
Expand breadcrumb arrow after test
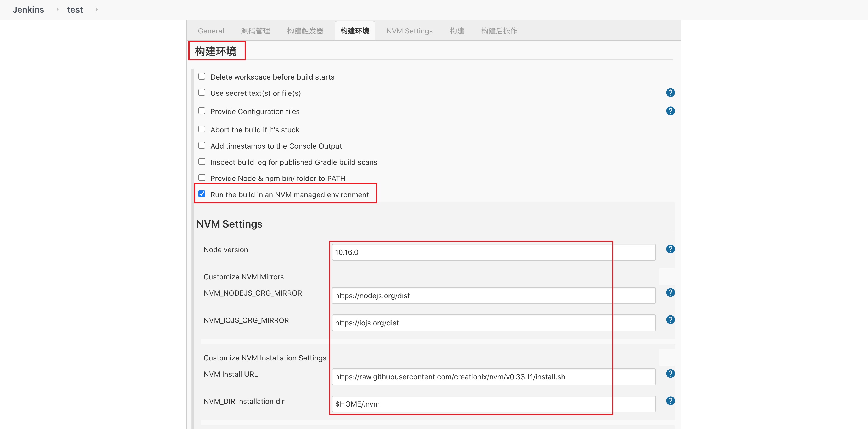coord(97,9)
